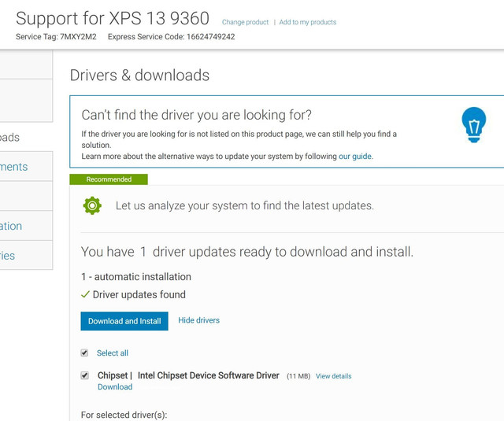Click 'You have 1 driver updates ready' heading
Image resolution: width=504 pixels, height=421 pixels.
click(246, 252)
